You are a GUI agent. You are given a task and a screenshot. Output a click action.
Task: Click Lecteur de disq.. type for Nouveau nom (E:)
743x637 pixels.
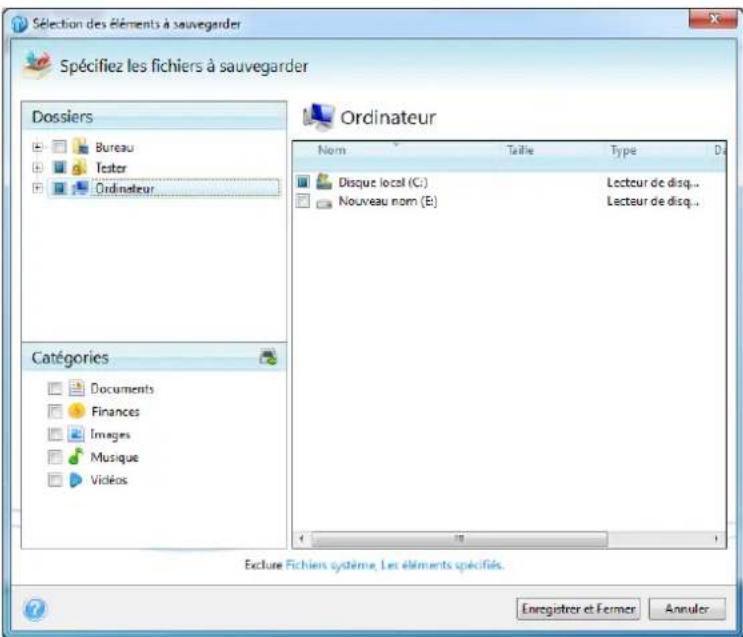point(653,201)
